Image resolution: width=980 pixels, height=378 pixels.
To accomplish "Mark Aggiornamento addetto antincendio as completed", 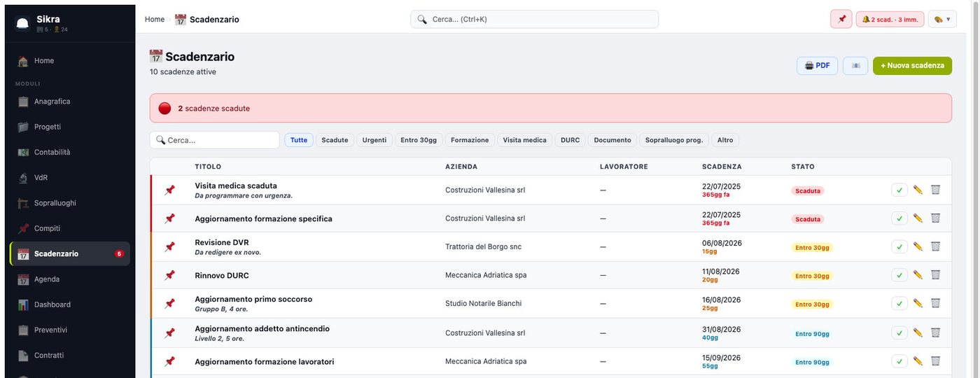I will [x=899, y=333].
